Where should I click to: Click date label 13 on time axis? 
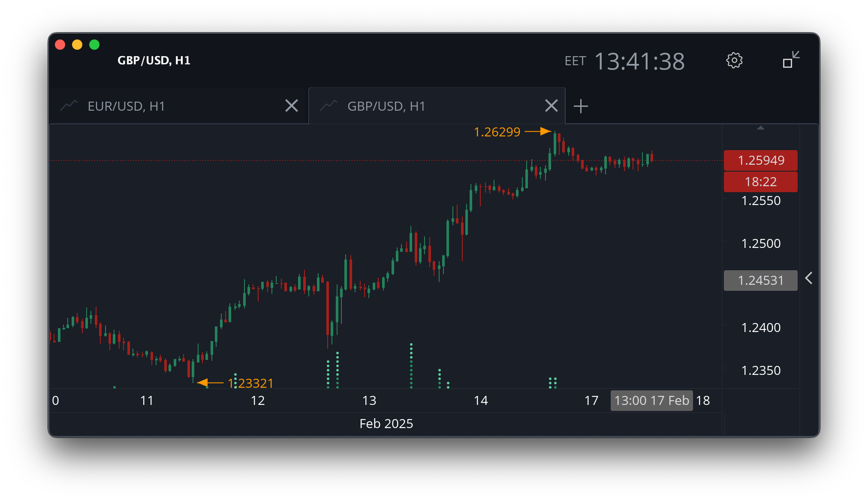click(x=369, y=401)
